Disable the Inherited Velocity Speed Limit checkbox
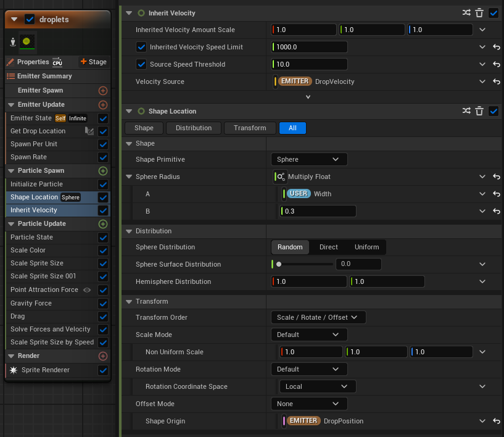The width and height of the screenshot is (504, 437). pyautogui.click(x=141, y=47)
